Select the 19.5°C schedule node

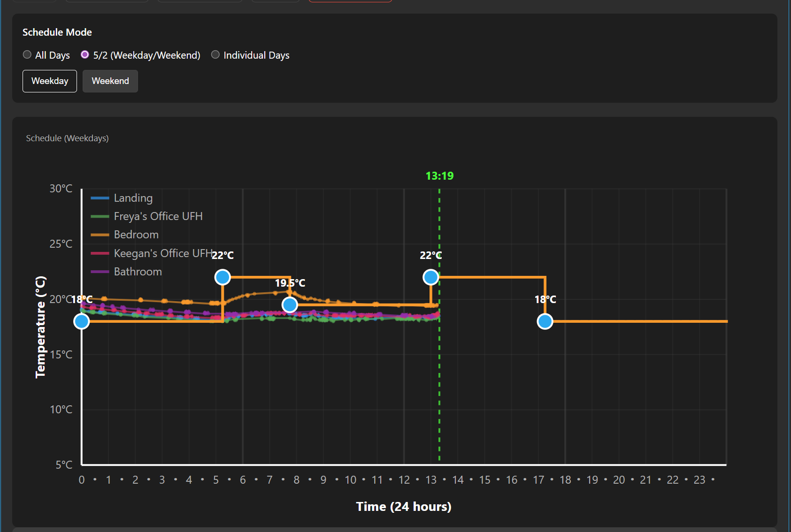[290, 305]
